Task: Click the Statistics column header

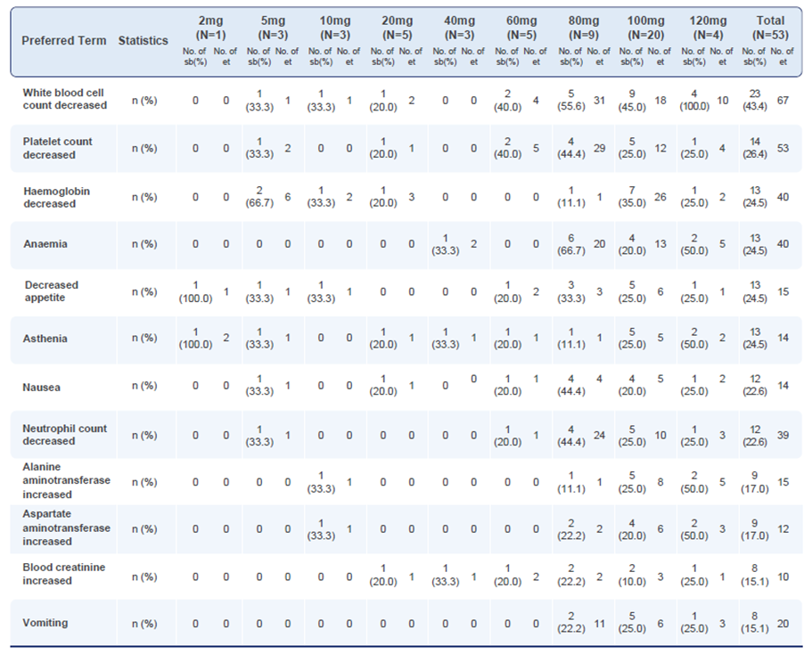Action: pyautogui.click(x=143, y=41)
